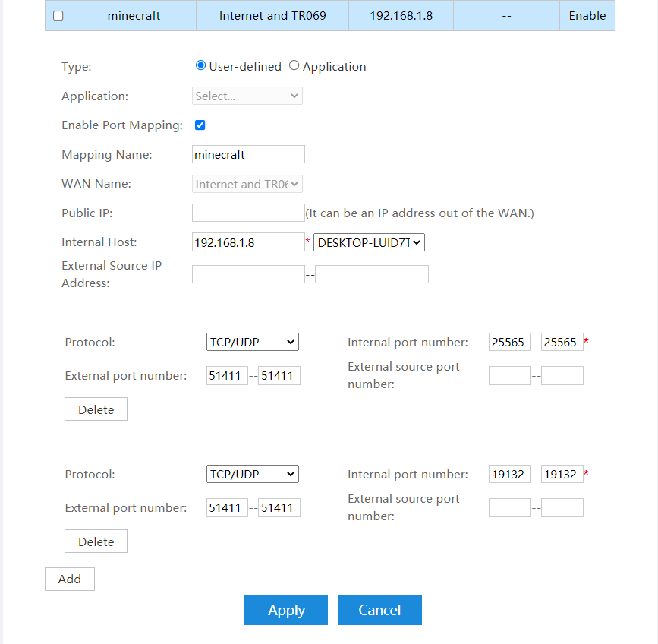This screenshot has width=658, height=644.
Task: Open the first Protocol TCP/UDP dropdown
Action: 253,343
